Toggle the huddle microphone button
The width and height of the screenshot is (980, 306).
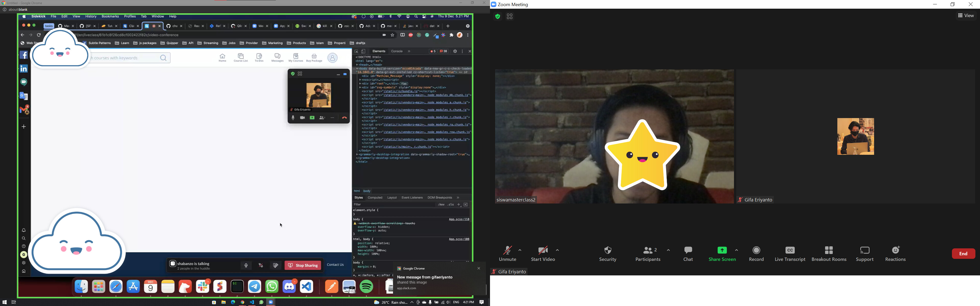click(x=246, y=265)
